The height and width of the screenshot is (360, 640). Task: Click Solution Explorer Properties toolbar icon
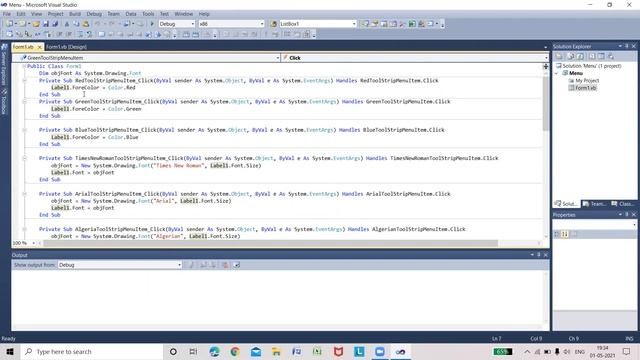[559, 56]
